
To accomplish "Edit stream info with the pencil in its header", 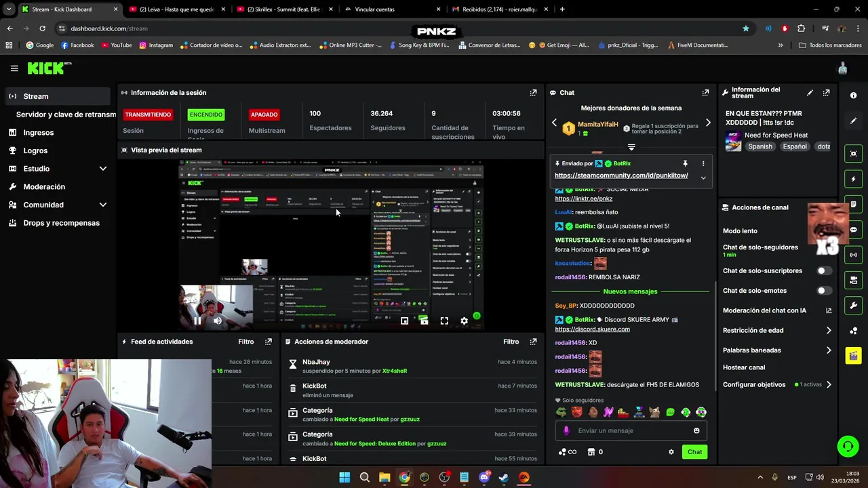I will [x=810, y=93].
